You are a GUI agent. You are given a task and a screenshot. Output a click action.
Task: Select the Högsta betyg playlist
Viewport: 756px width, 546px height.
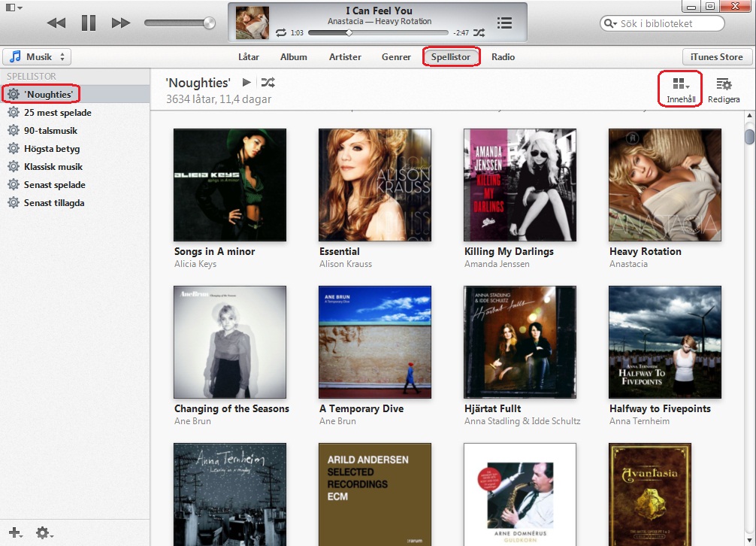pos(74,149)
